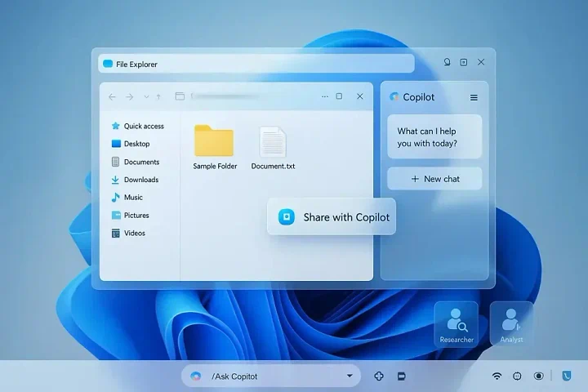Click the File Explorer title bar icon
588x392 pixels.
pos(108,64)
